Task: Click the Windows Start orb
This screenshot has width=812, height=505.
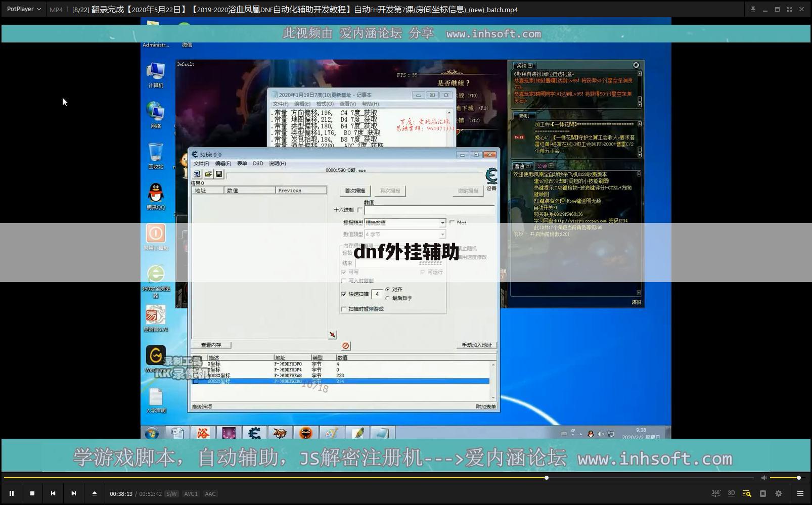Action: pos(152,433)
